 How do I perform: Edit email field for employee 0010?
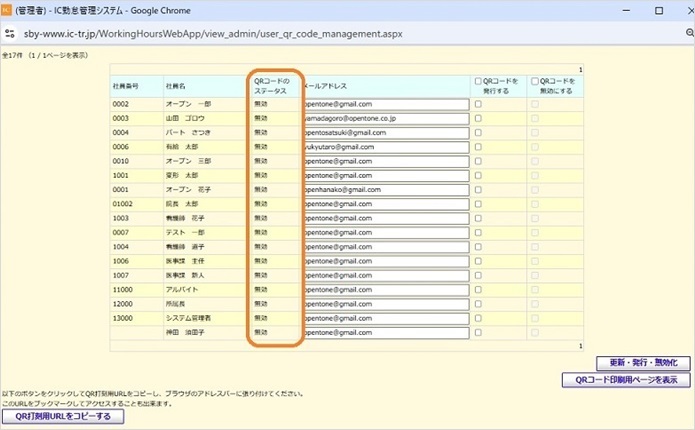coord(386,161)
